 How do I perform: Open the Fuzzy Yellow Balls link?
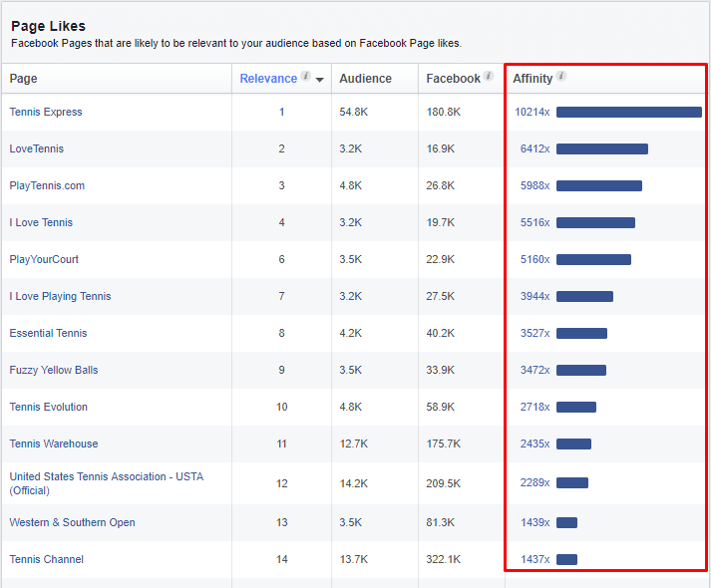54,370
